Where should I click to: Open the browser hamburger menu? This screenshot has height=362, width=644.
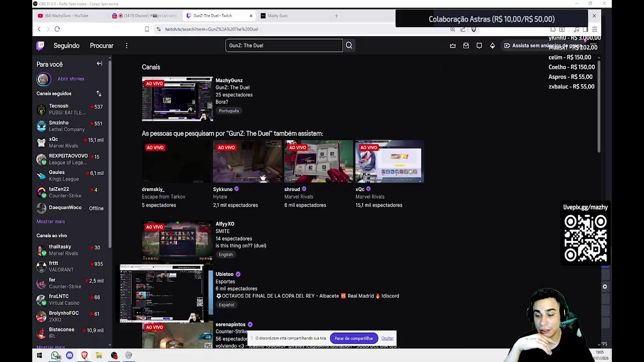pos(594,29)
